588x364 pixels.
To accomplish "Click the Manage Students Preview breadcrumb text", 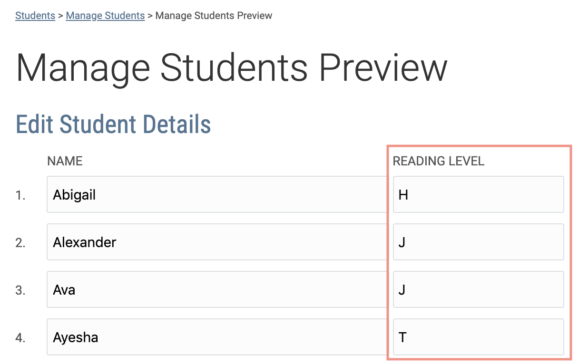I will (x=214, y=15).
